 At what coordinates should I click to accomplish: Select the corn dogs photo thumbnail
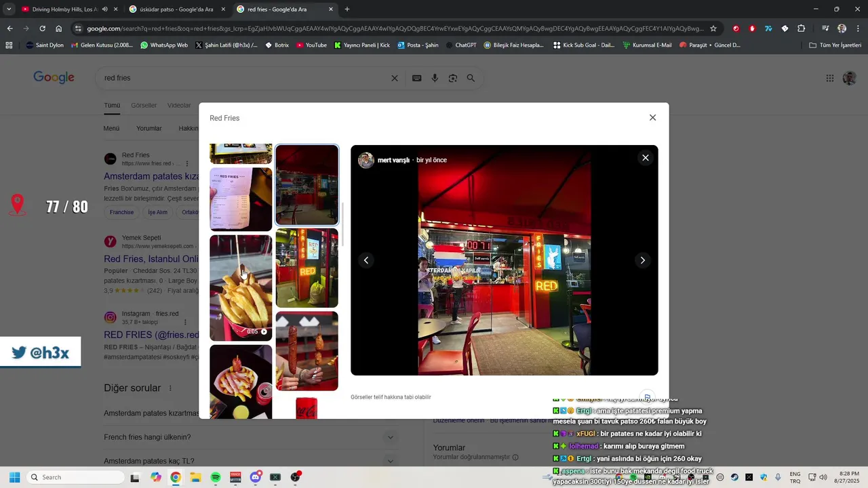pyautogui.click(x=307, y=350)
